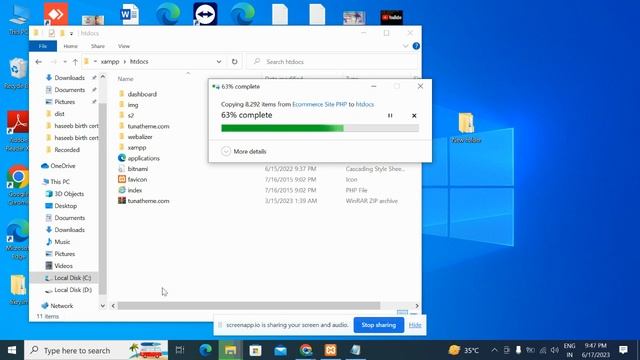Open pinned Pictures in Quick access

click(64, 102)
